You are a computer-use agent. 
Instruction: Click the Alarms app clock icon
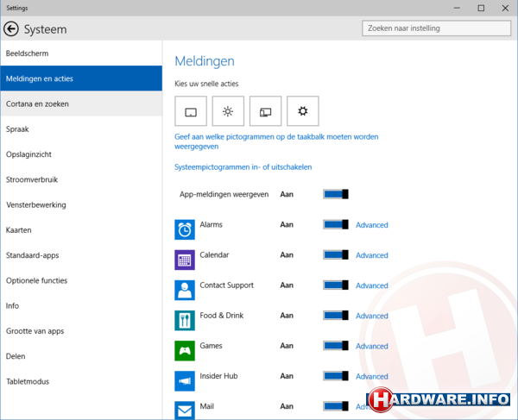185,229
